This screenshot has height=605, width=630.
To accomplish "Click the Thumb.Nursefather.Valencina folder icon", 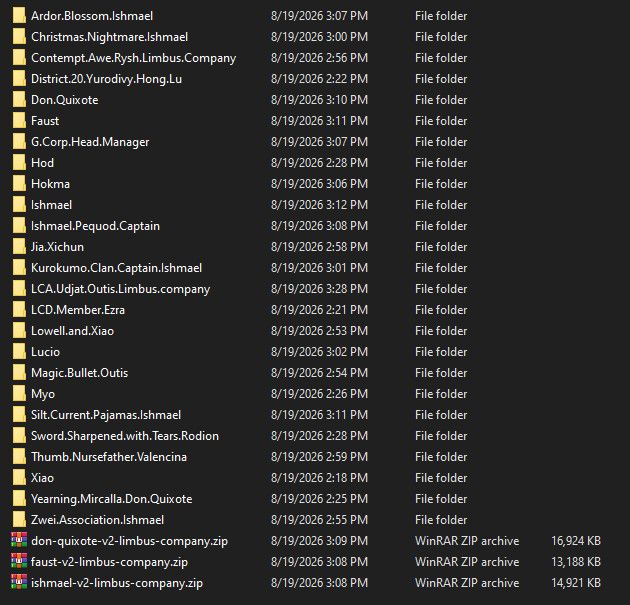I will point(19,456).
